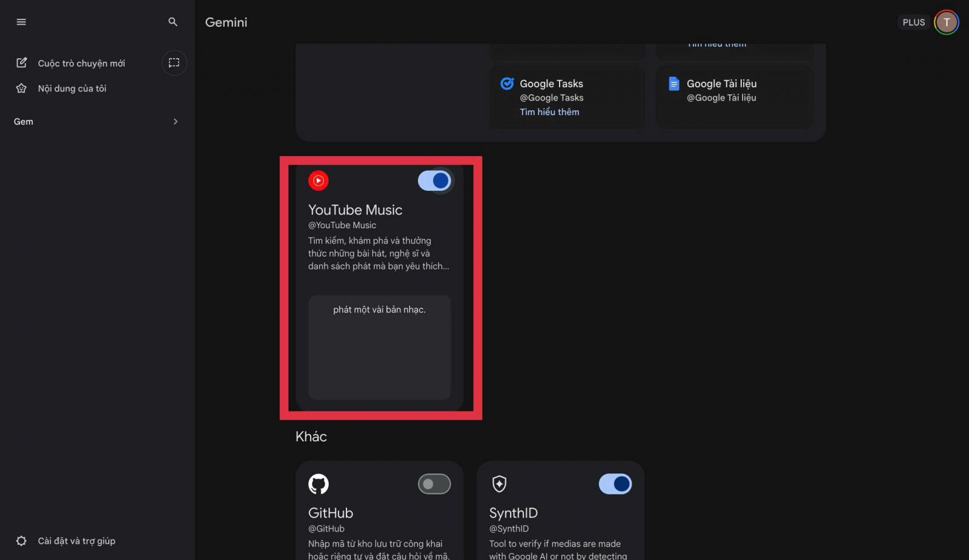
Task: Open the hamburger main menu
Action: 21,22
